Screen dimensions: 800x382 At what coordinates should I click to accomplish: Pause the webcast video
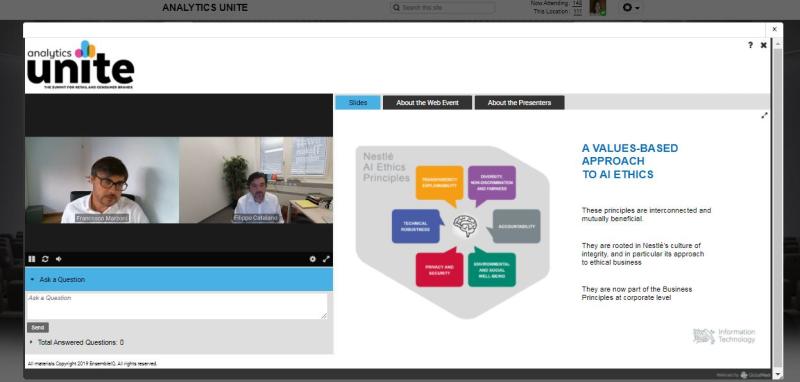(x=32, y=259)
